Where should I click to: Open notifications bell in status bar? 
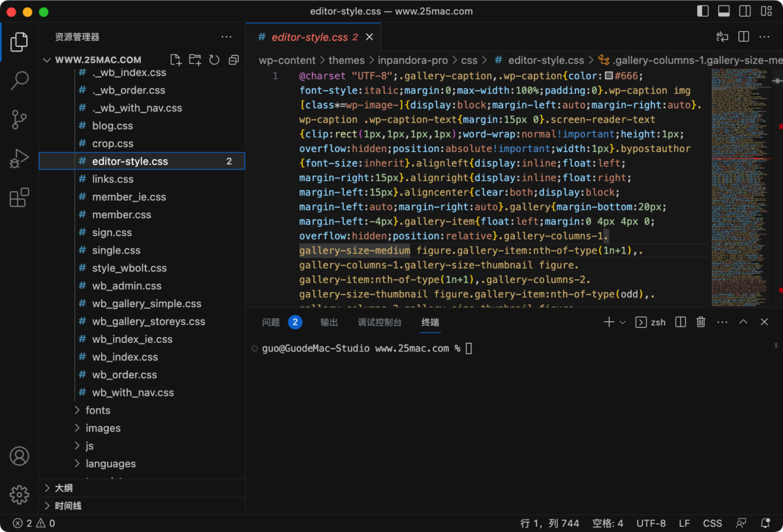(x=765, y=524)
